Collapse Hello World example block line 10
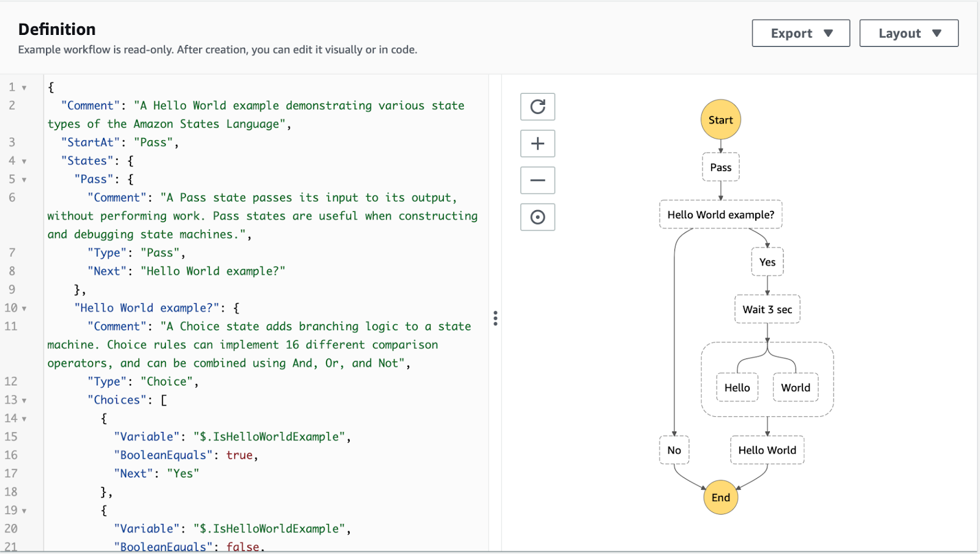The height and width of the screenshot is (554, 980). pos(24,308)
